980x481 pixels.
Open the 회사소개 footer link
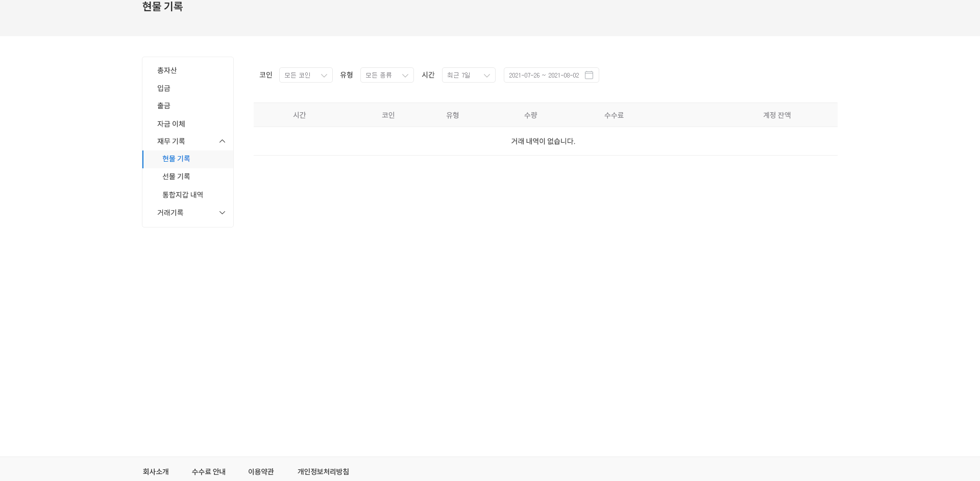click(x=156, y=472)
